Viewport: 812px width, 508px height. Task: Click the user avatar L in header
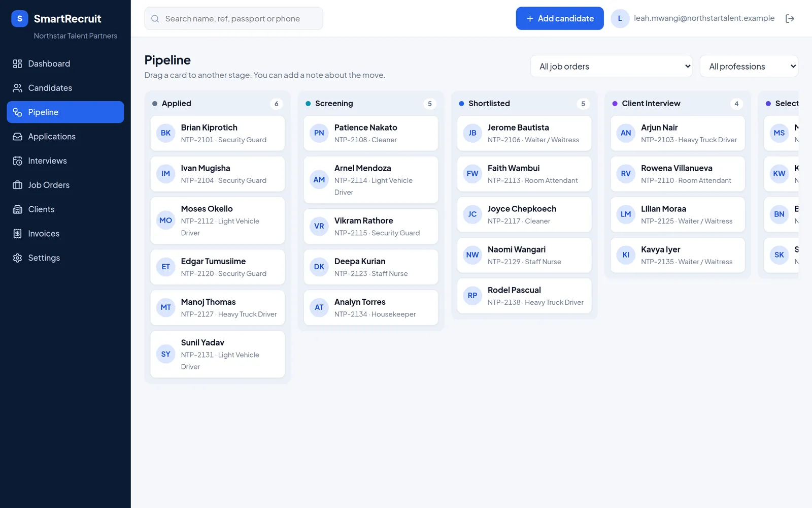pos(620,18)
